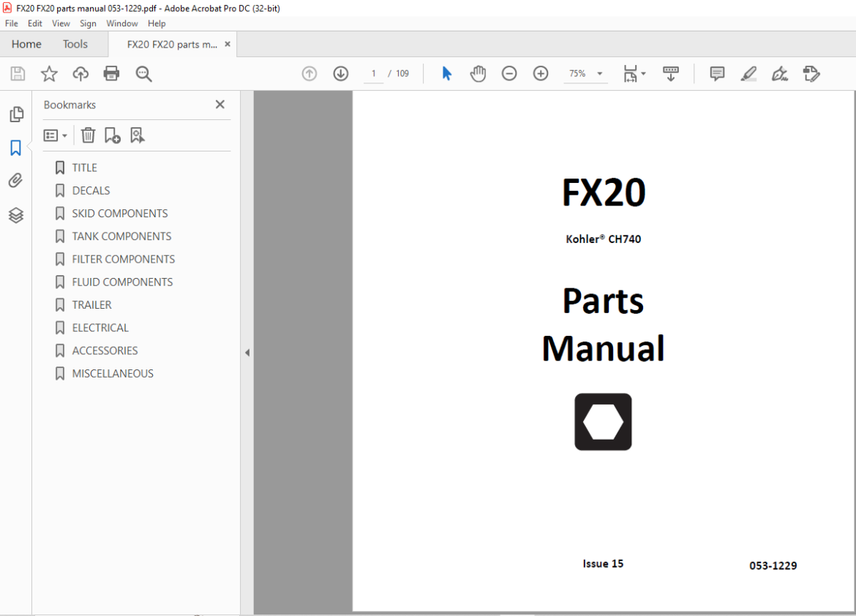
Task: Open the Attachments paperclip panel
Action: 16,181
